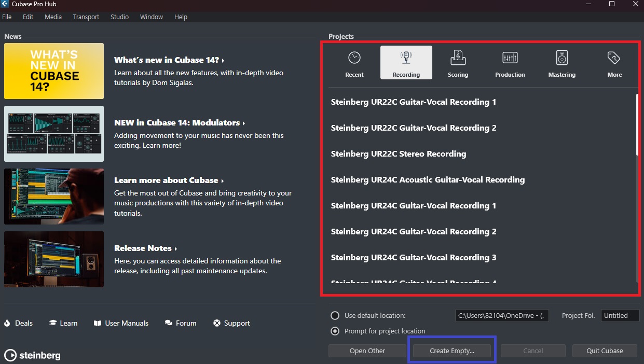Click the Cubase logo icon in title bar
Screen dimensions: 644x364
(x=5, y=4)
